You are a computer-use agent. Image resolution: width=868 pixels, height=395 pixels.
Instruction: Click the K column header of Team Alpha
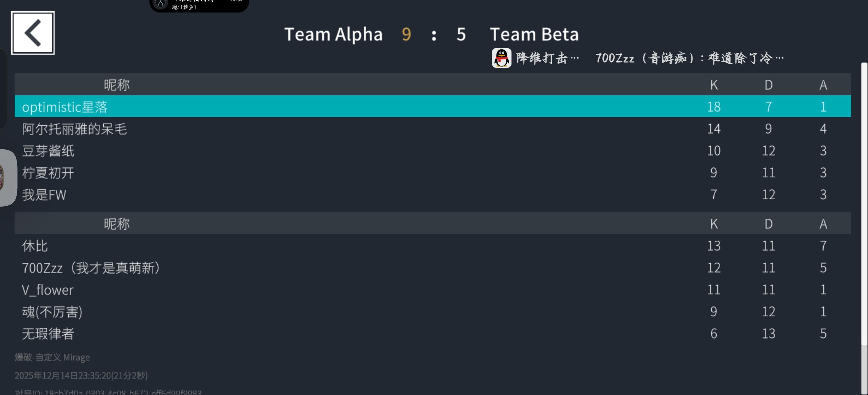point(714,85)
